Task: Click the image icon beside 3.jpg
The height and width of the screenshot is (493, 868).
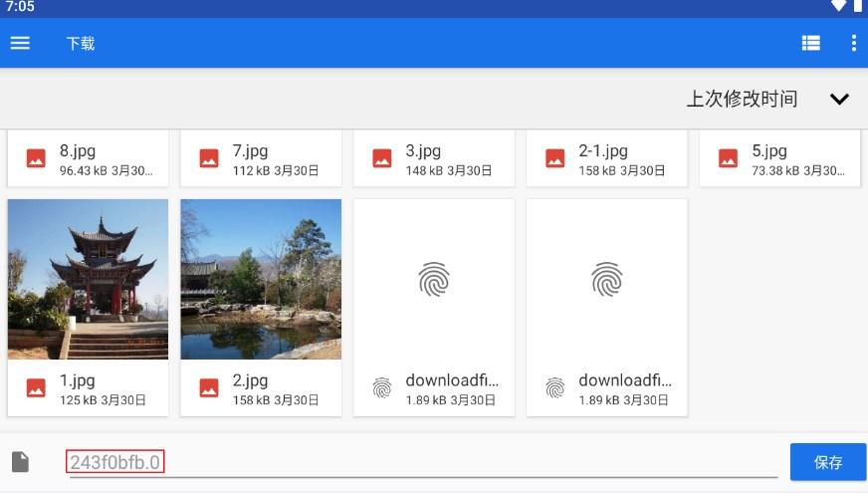Action: pyautogui.click(x=382, y=158)
